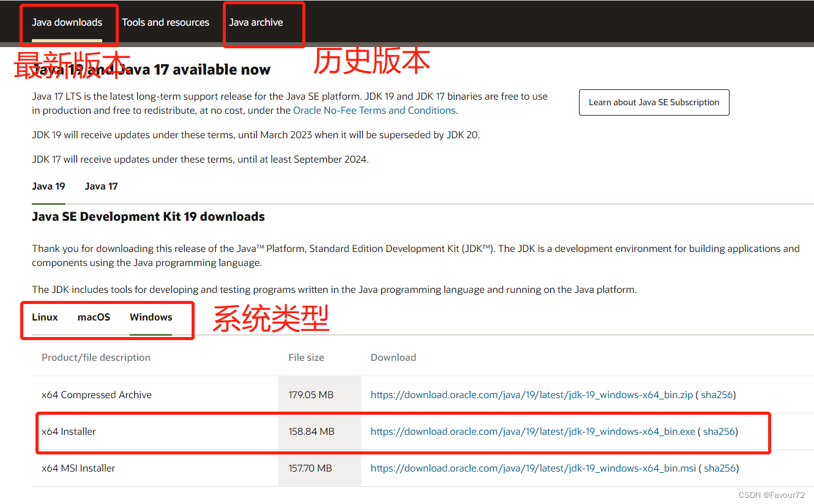Click Java SE Development Kit 19 downloads heading
The image size is (814, 504).
(148, 217)
